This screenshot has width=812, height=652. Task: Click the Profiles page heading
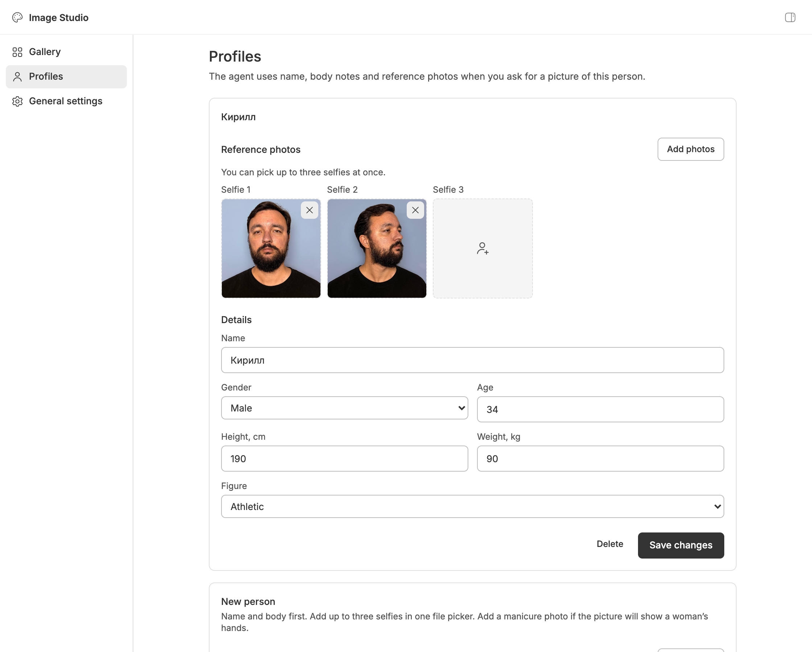pos(235,57)
